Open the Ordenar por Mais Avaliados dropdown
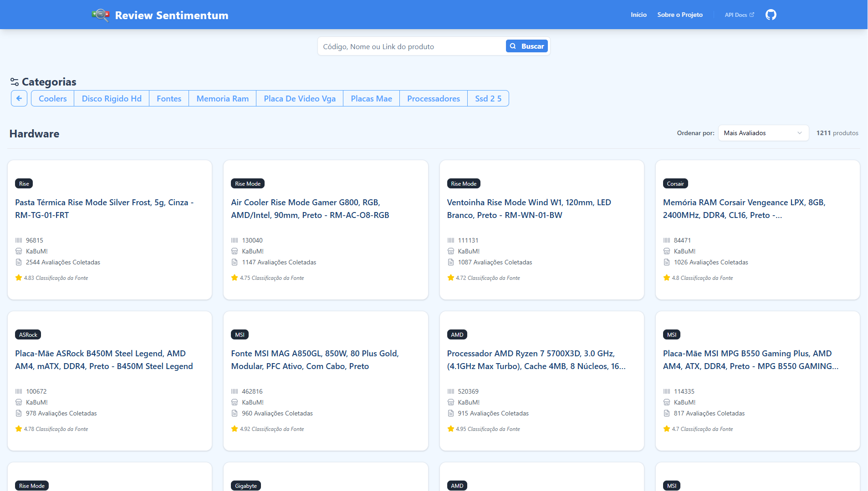 (763, 133)
